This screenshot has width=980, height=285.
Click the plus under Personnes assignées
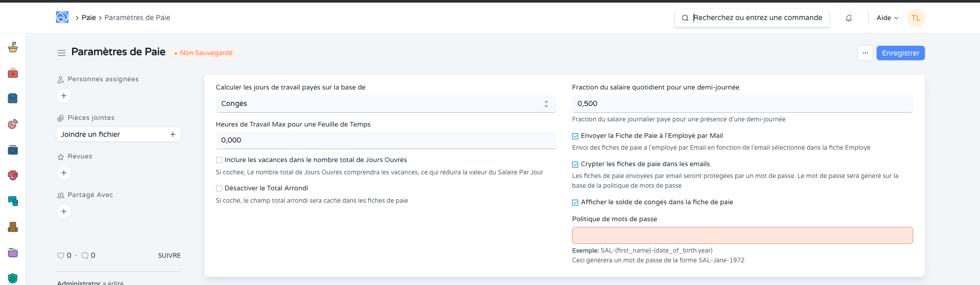[x=64, y=96]
